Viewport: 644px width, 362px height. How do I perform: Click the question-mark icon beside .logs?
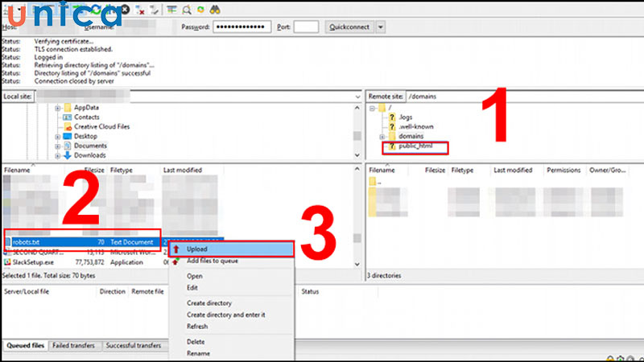pos(392,117)
